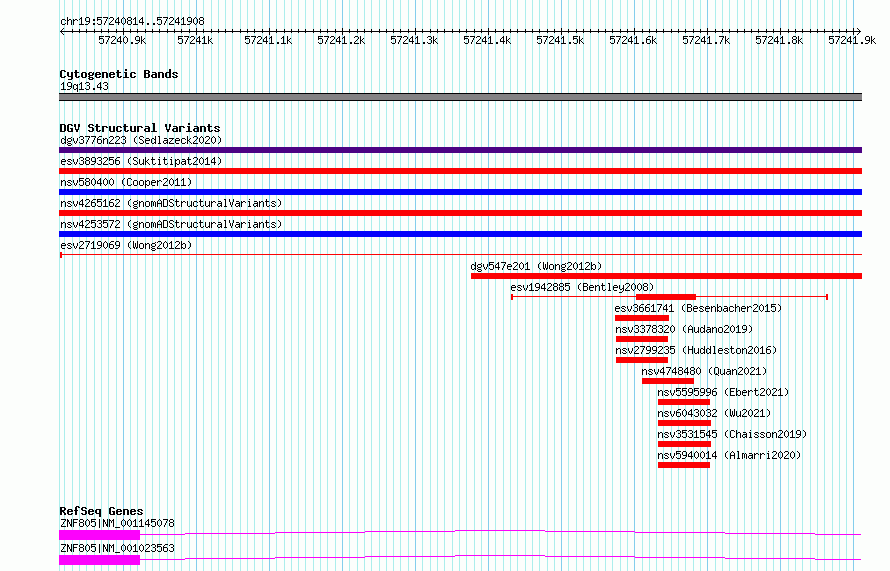
Task: Select the esv3893256 Suktitipat2014 red bar
Action: tap(460, 171)
